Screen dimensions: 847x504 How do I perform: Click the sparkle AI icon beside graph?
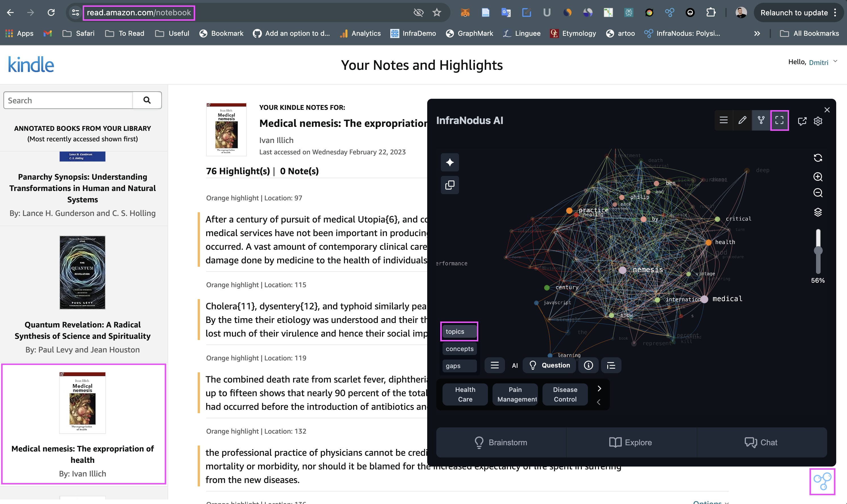pos(450,162)
